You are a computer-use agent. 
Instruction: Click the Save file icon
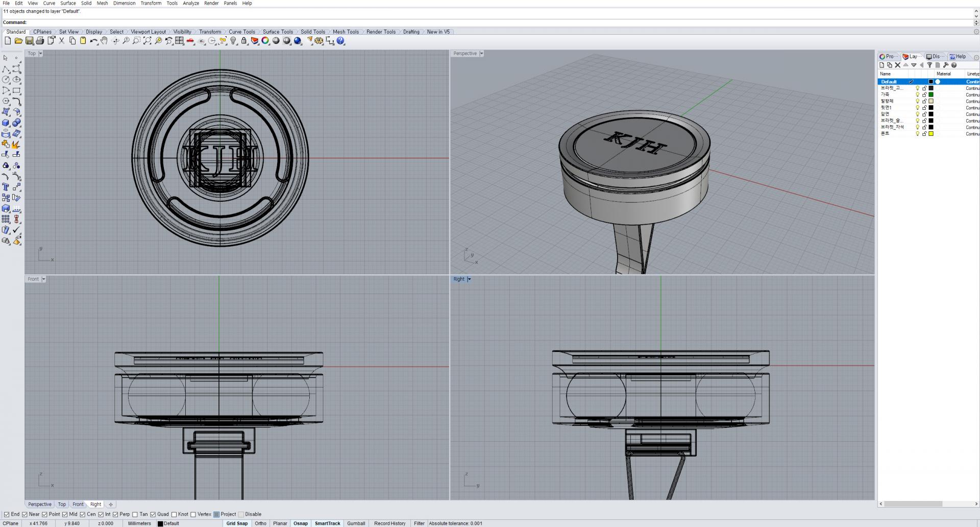[x=29, y=41]
